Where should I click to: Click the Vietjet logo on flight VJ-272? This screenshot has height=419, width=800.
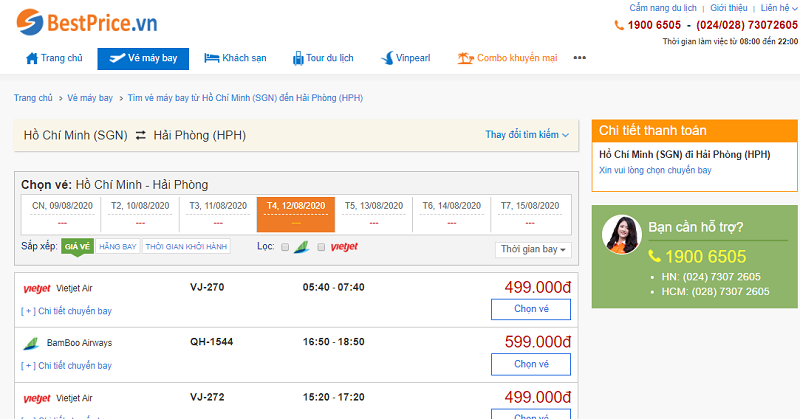click(x=37, y=399)
